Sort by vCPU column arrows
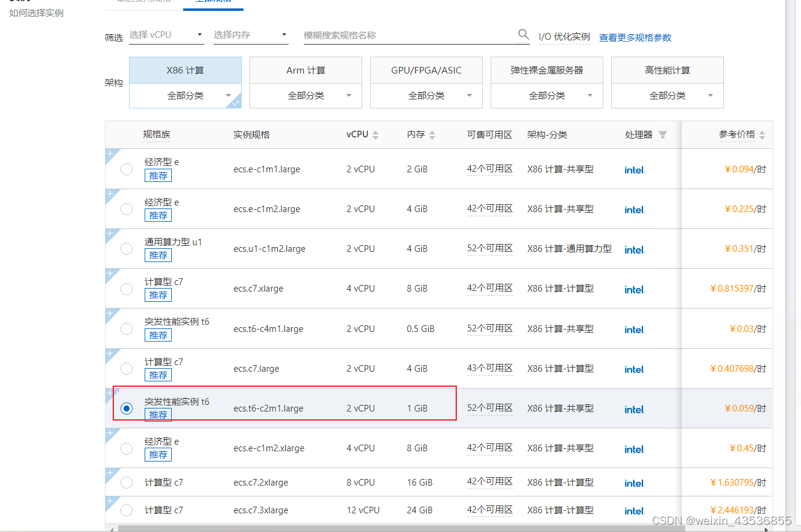 375,135
